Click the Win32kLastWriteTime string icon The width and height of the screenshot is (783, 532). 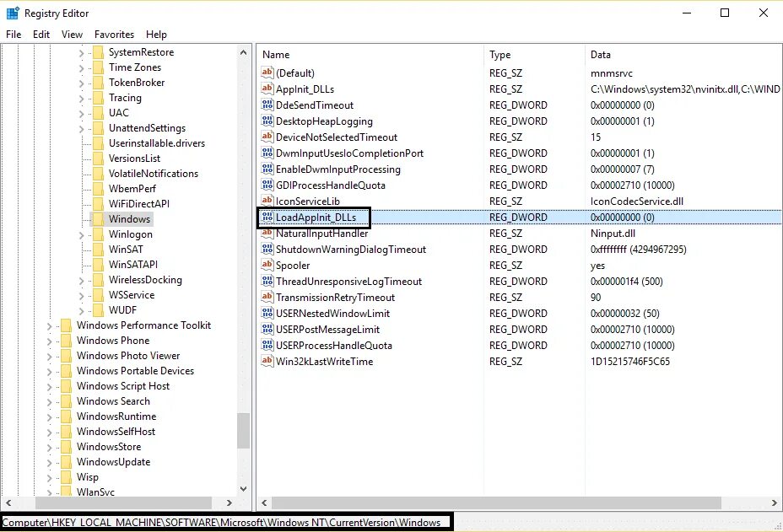tap(267, 361)
